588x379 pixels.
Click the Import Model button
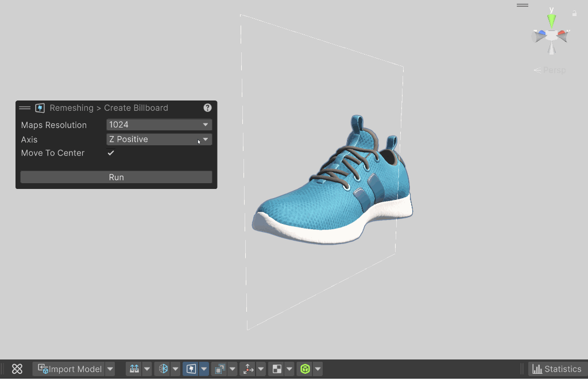pos(69,369)
